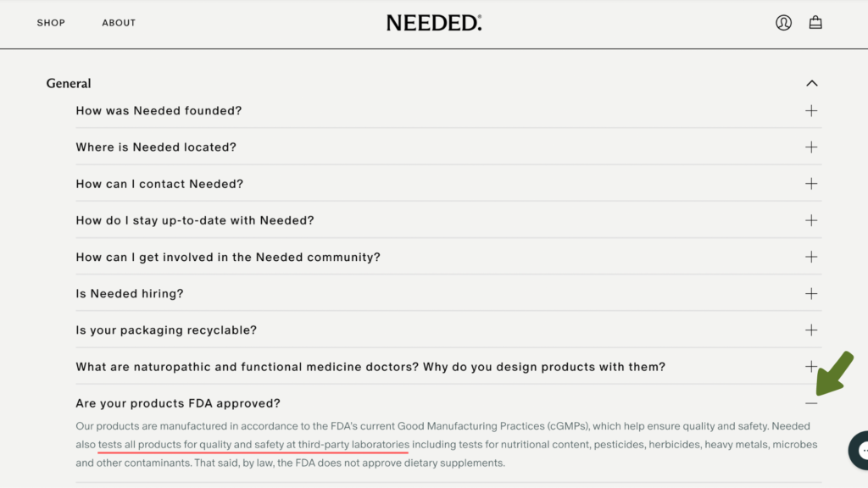Screen dimensions: 868x488
Task: Open the user account icon
Action: (x=783, y=23)
